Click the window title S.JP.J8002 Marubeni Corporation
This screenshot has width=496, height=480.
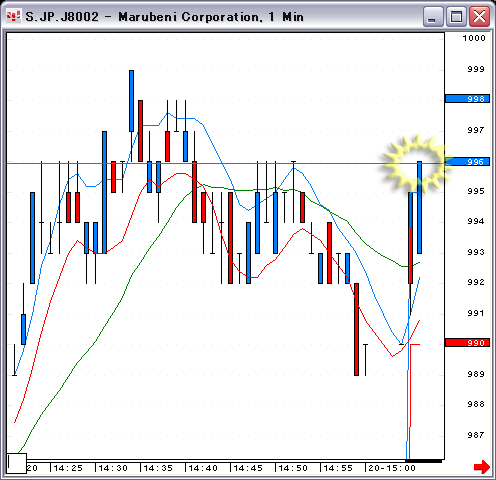pos(164,17)
